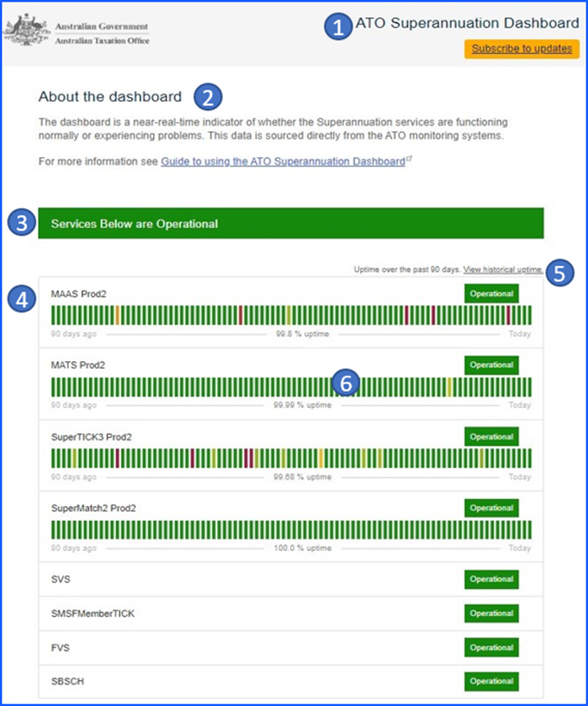Click callout marker 2 near About the dashboard
The image size is (588, 706).
(x=208, y=97)
